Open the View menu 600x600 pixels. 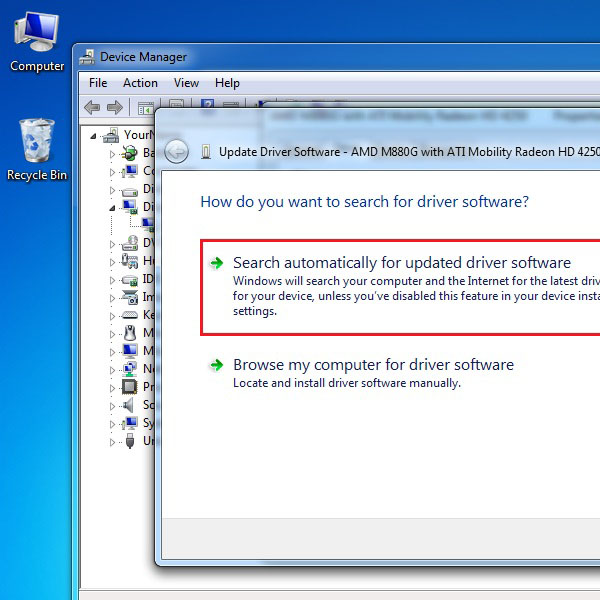pos(186,83)
